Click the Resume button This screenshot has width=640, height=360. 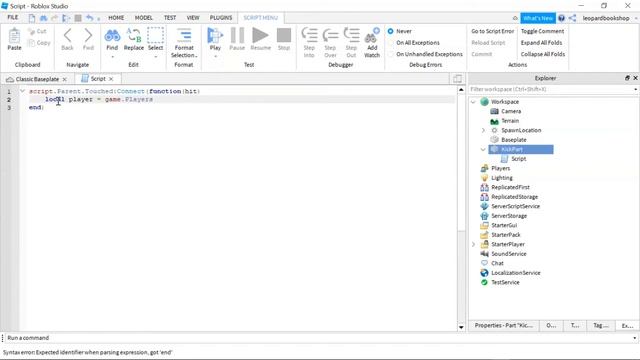pos(260,36)
